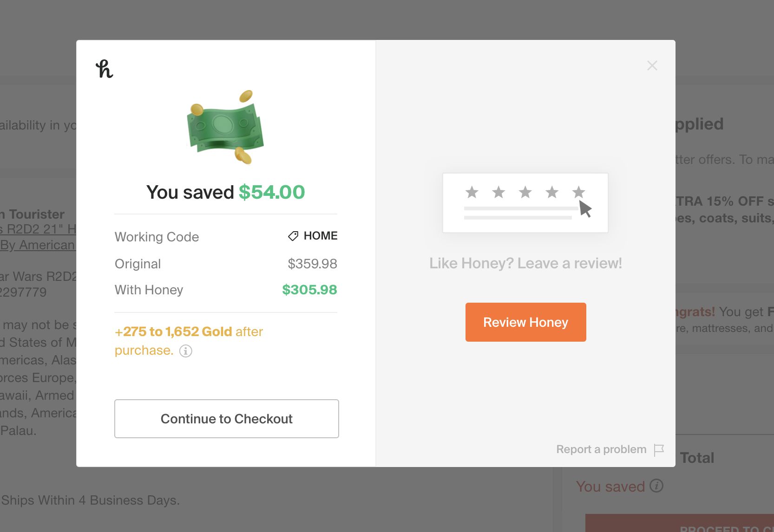Click the Honey logo icon
Viewport: 774px width, 532px height.
(105, 69)
